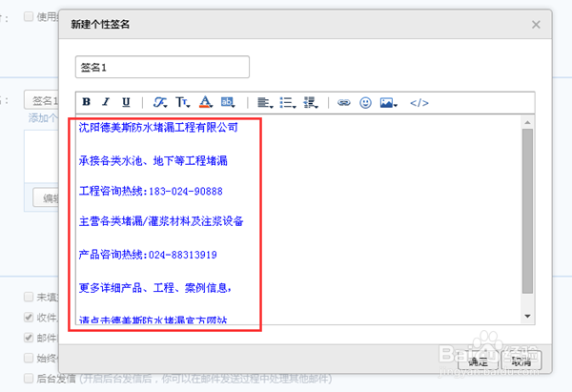Click the 确定 button to confirm
Image resolution: width=572 pixels, height=392 pixels.
(479, 361)
